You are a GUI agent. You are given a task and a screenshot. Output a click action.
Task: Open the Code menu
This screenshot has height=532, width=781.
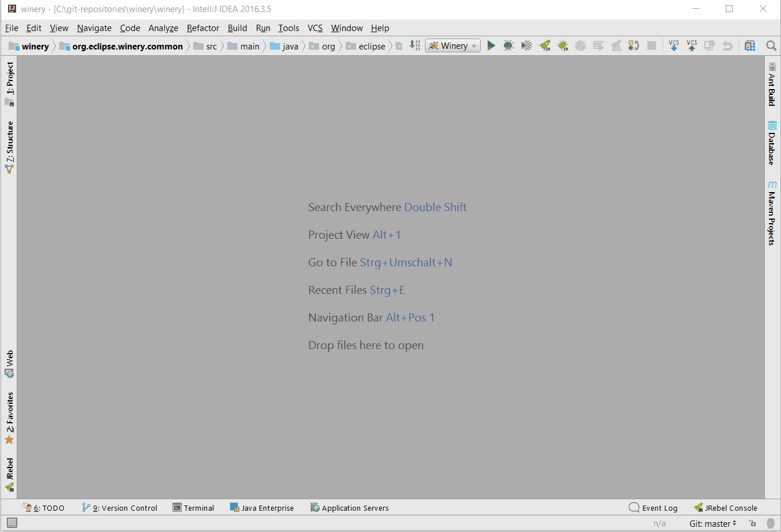[x=130, y=28]
